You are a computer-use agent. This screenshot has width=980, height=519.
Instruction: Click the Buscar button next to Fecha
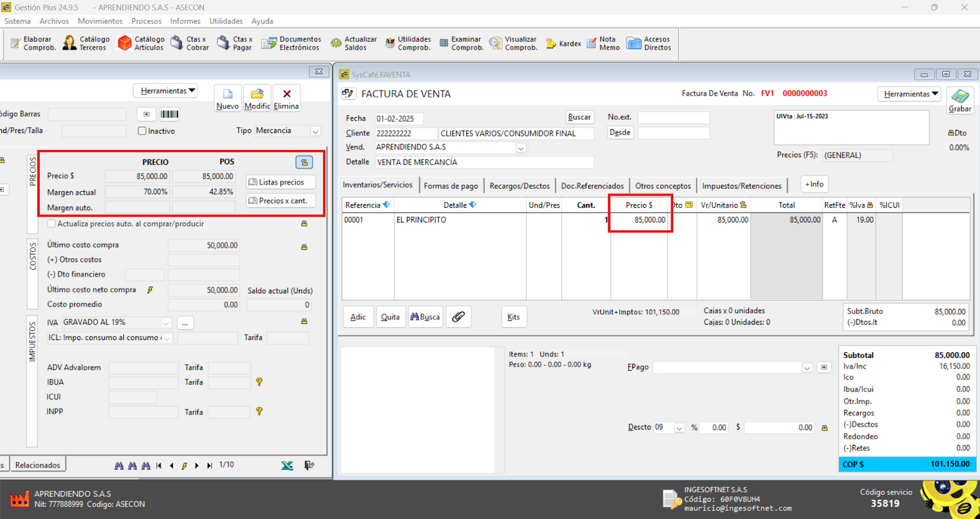click(579, 117)
